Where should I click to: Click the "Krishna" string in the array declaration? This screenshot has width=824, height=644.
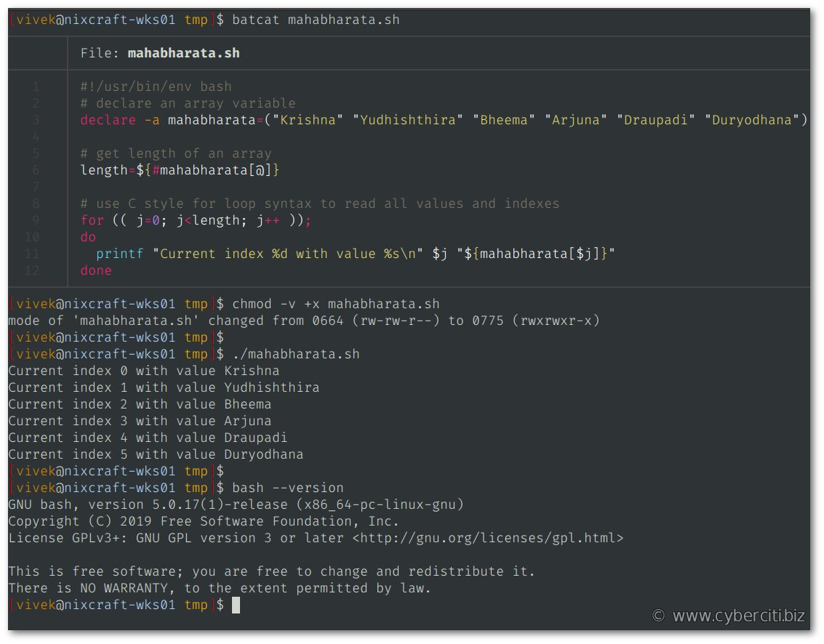coord(308,120)
